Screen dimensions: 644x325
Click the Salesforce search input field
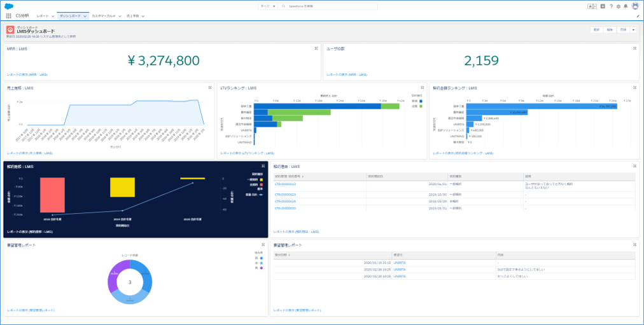(331, 6)
